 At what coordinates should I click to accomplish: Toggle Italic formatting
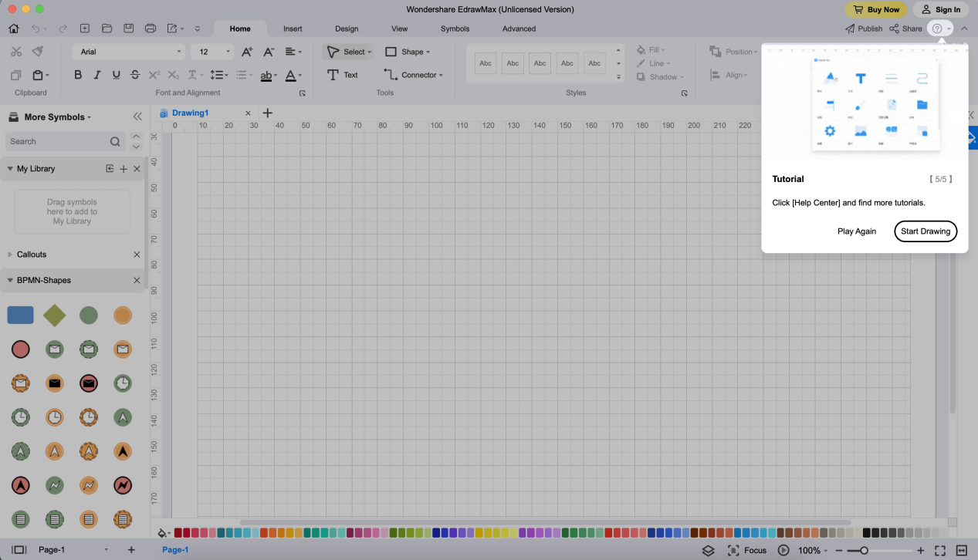coord(97,75)
